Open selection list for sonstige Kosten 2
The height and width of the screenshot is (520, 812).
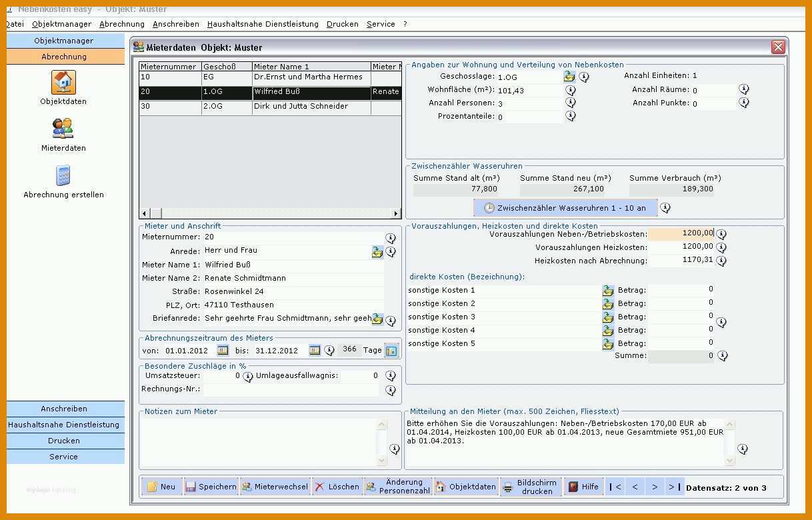(608, 304)
